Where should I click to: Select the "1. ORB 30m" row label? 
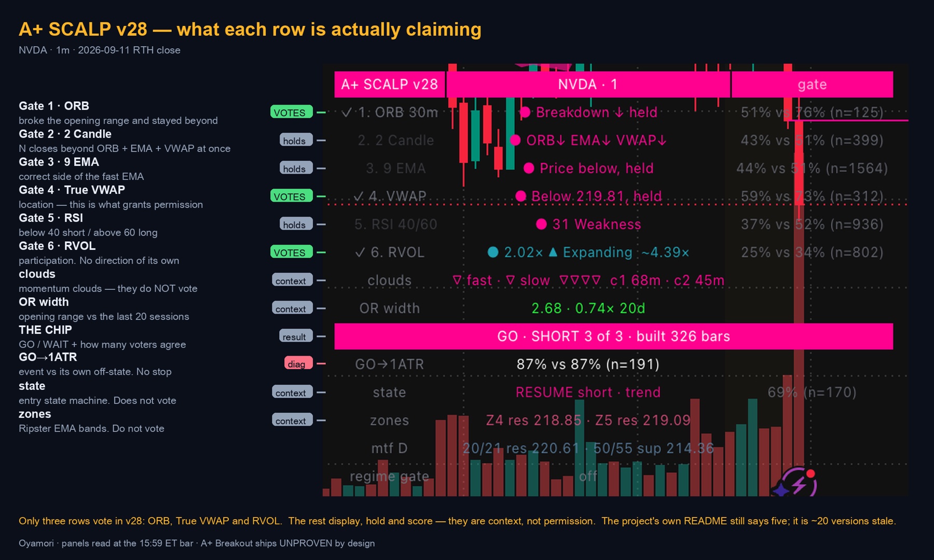[x=397, y=113]
